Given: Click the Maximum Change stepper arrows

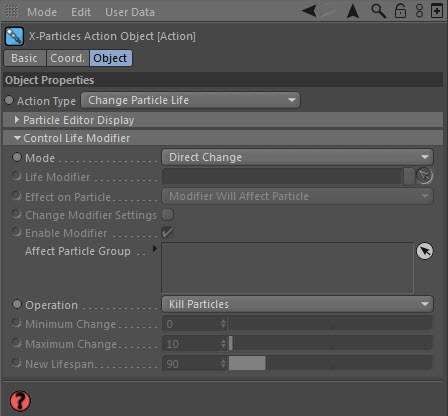Looking at the screenshot, I should [x=223, y=344].
